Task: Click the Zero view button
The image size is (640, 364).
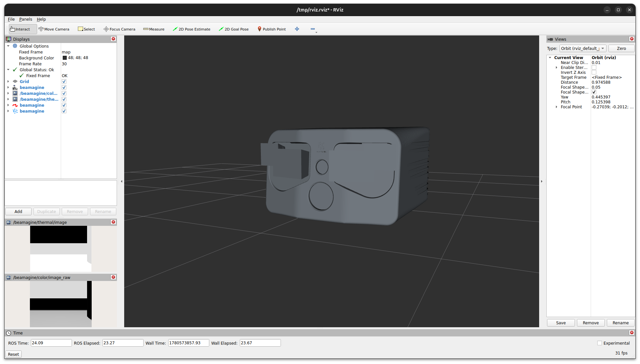Action: tap(621, 48)
